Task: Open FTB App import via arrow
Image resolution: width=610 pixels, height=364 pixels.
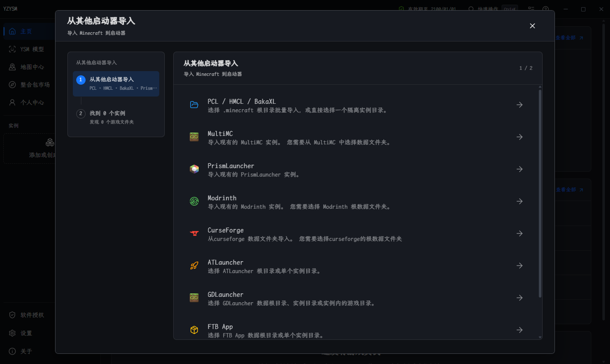Action: (519, 330)
